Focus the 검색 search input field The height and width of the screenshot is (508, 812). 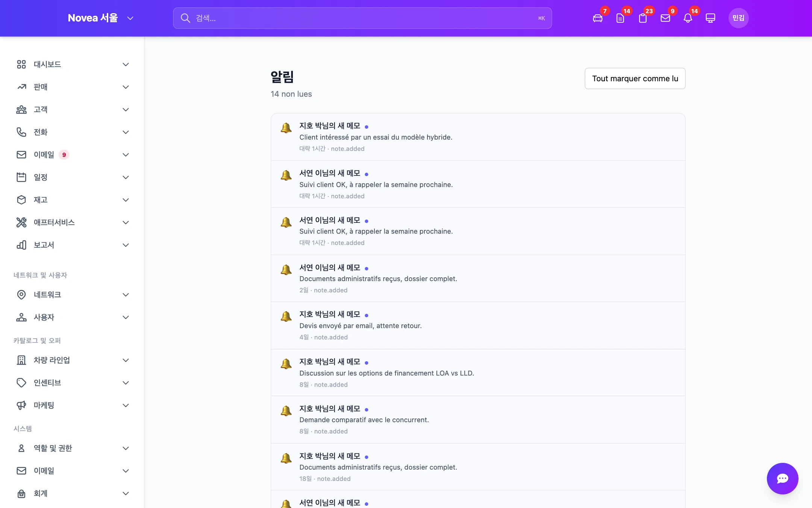pos(362,18)
